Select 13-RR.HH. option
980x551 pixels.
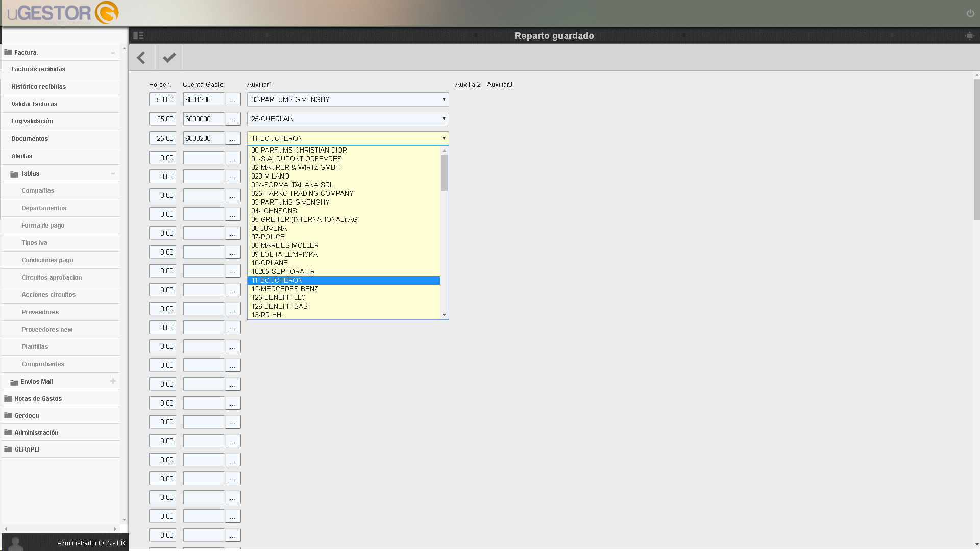click(344, 315)
